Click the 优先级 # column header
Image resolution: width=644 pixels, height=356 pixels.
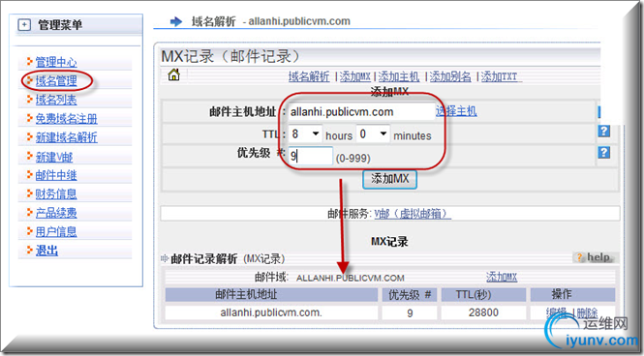pyautogui.click(x=410, y=294)
